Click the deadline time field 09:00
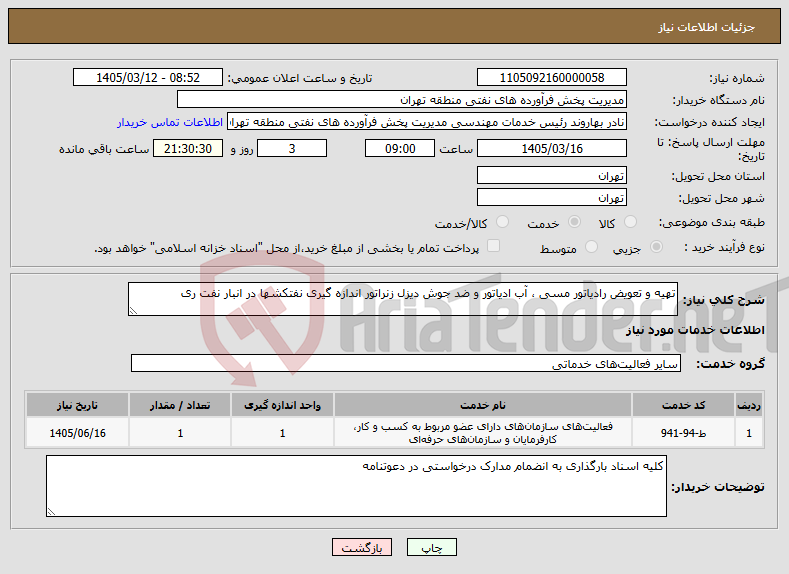 tap(400, 148)
